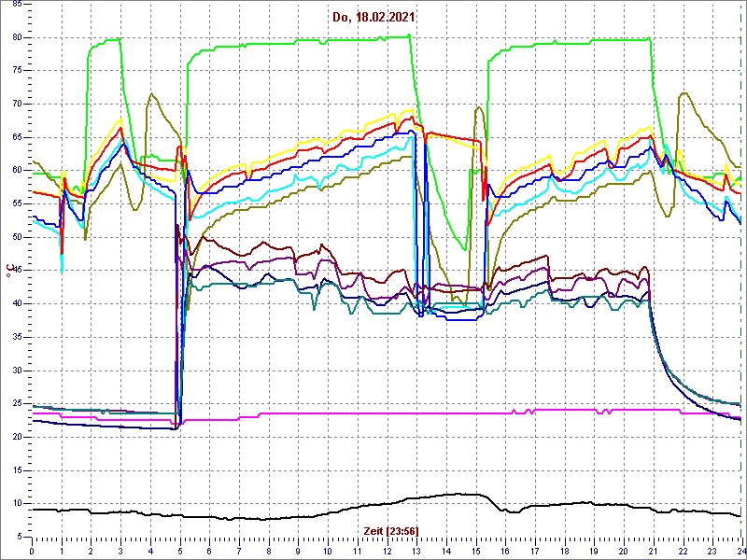
Task: Select the 40 tick label on temperature axis
Action: 15,304
